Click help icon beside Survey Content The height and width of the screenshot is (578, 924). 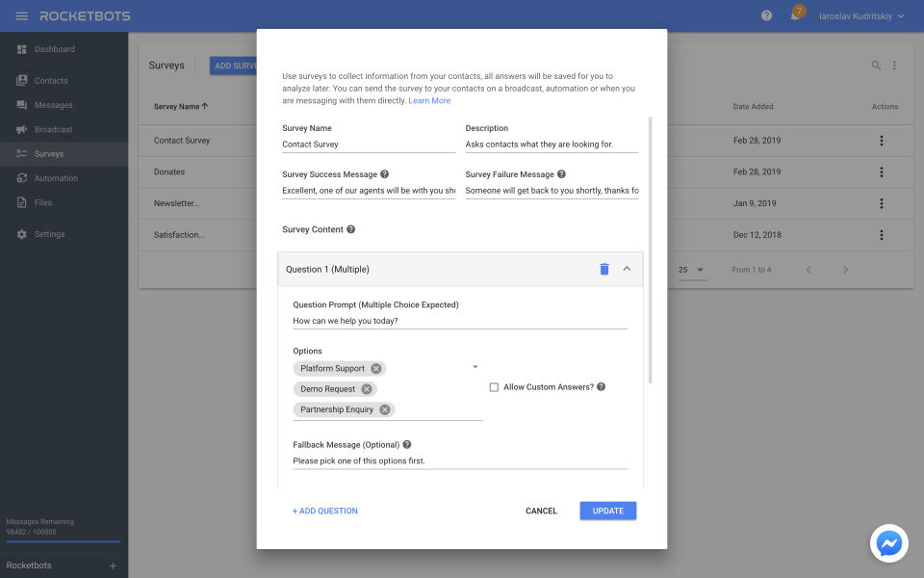(x=350, y=229)
